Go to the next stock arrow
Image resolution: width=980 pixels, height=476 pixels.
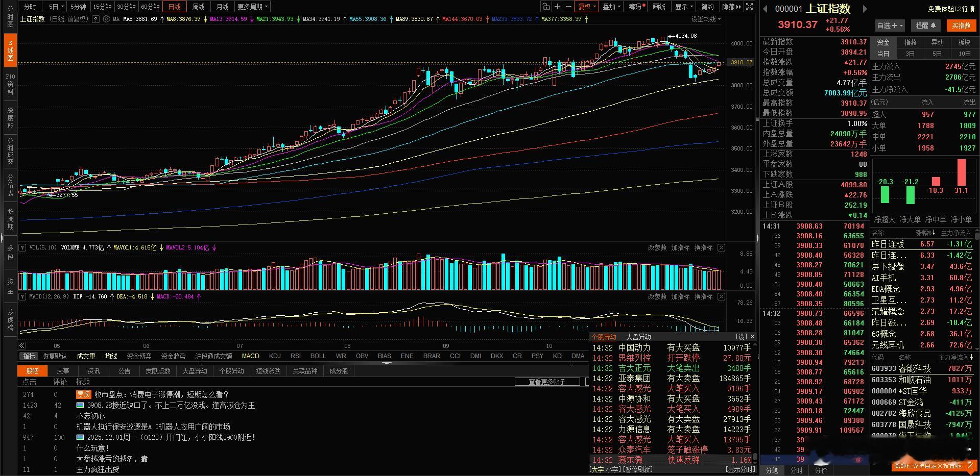865,9
